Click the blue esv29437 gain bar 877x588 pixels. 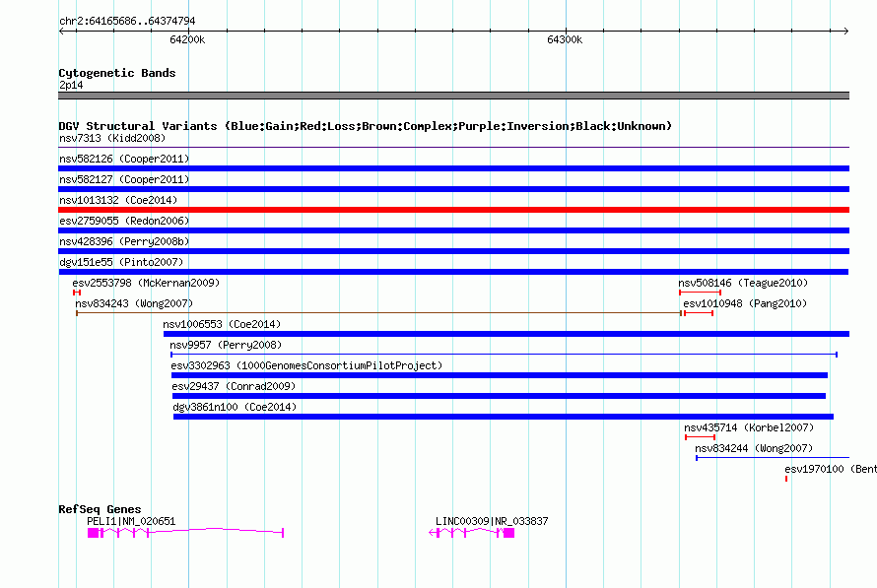tap(499, 396)
